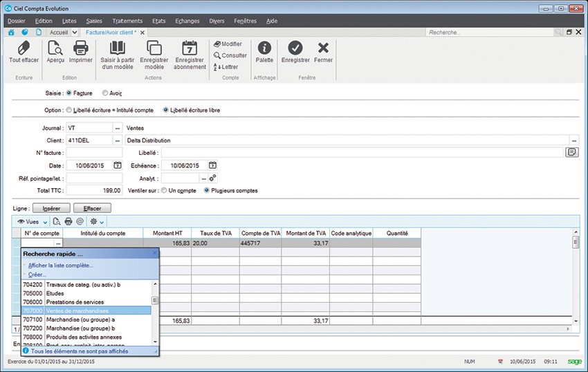The width and height of the screenshot is (588, 372).
Task: Select Un compte ventilation option
Action: click(x=163, y=191)
